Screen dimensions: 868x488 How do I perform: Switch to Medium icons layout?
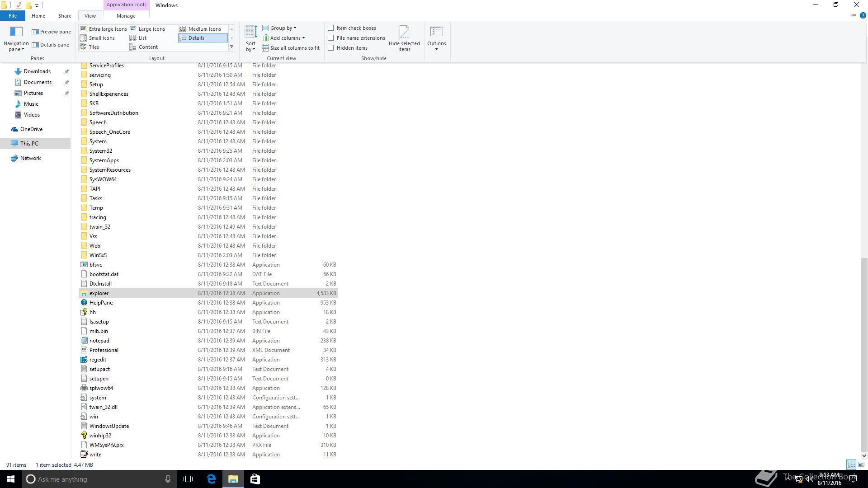tap(200, 29)
